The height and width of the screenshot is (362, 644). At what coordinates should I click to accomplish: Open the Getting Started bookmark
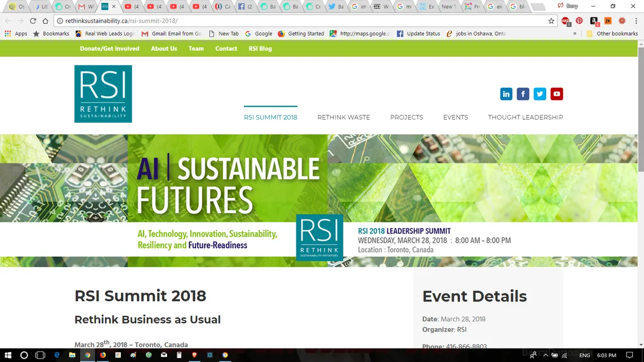[x=301, y=34]
